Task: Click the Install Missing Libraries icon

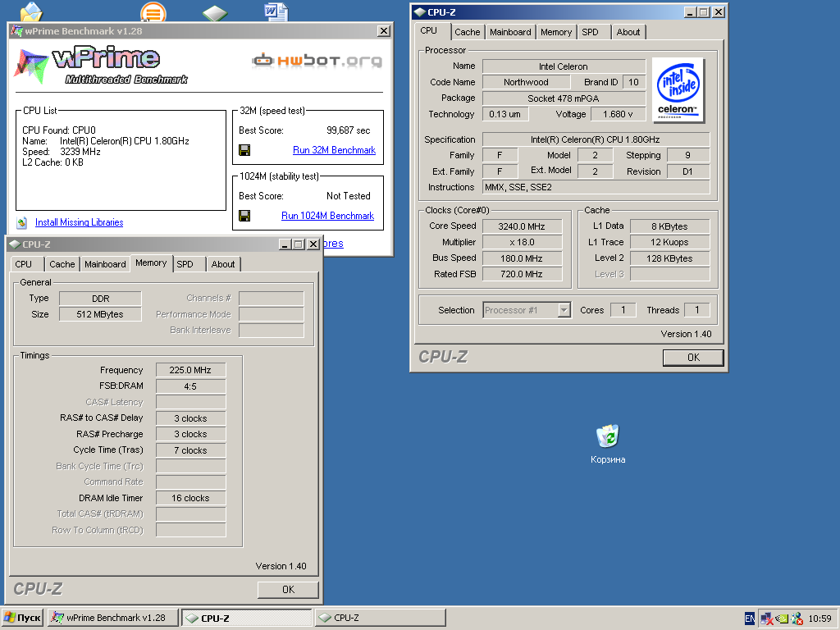Action: 22,222
